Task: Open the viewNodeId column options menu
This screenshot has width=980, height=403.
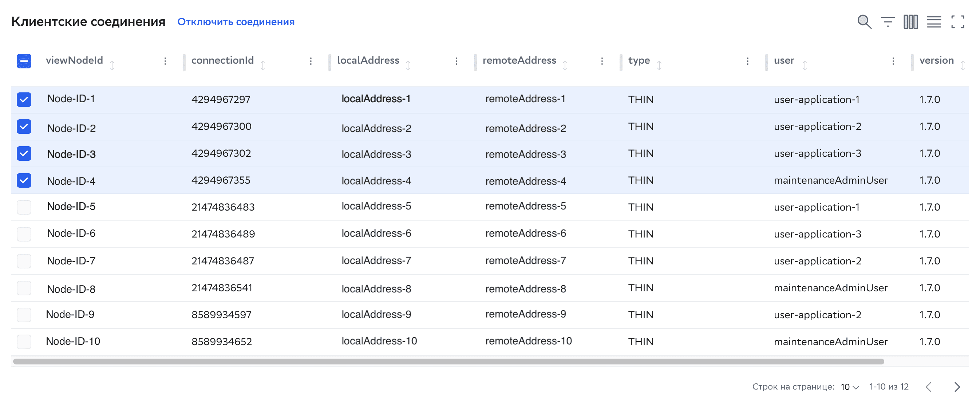Action: [165, 61]
